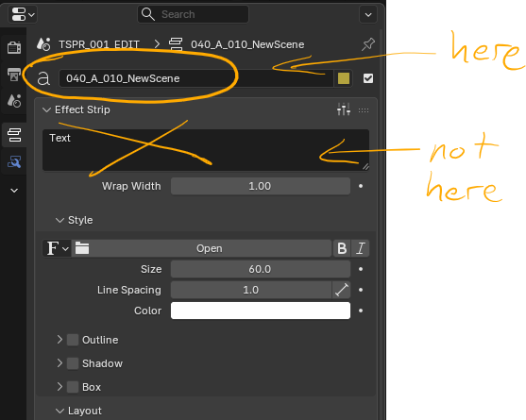Open the Scene properties tab icon
526x420 pixels.
[x=14, y=101]
